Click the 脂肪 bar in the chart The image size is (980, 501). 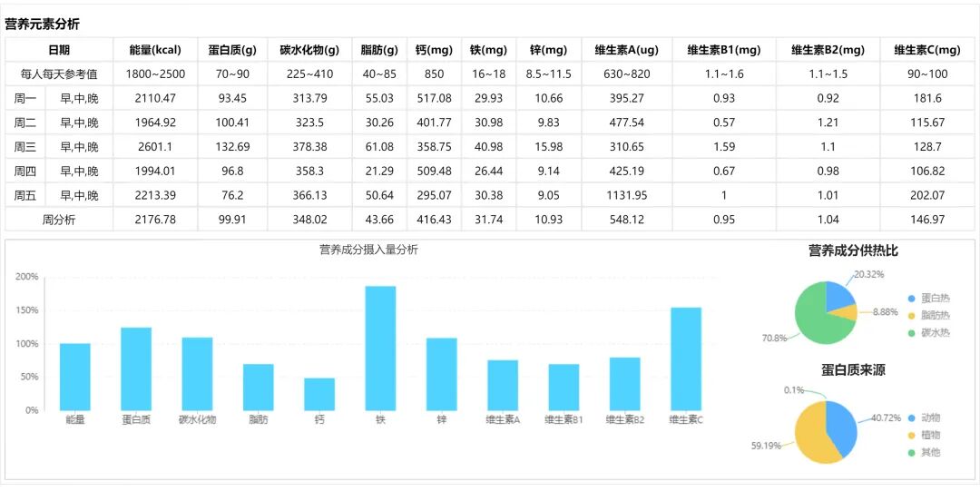(x=258, y=388)
